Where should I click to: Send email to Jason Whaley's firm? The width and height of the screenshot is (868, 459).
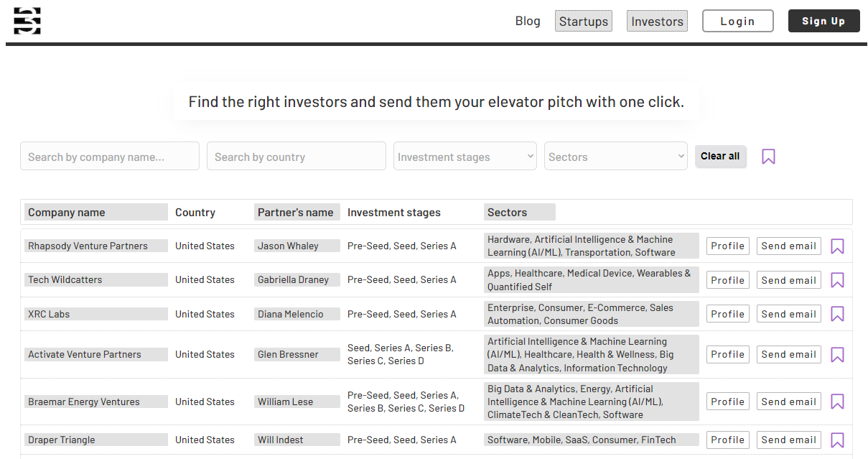click(788, 246)
